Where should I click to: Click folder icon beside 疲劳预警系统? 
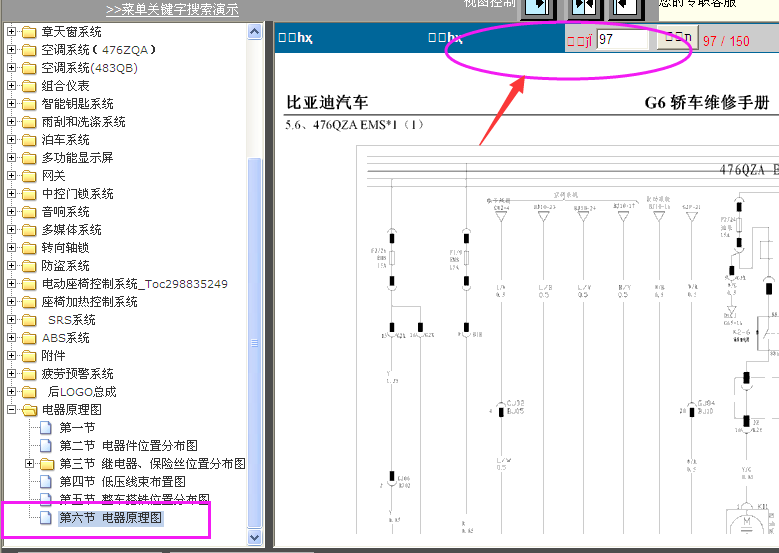tap(29, 374)
